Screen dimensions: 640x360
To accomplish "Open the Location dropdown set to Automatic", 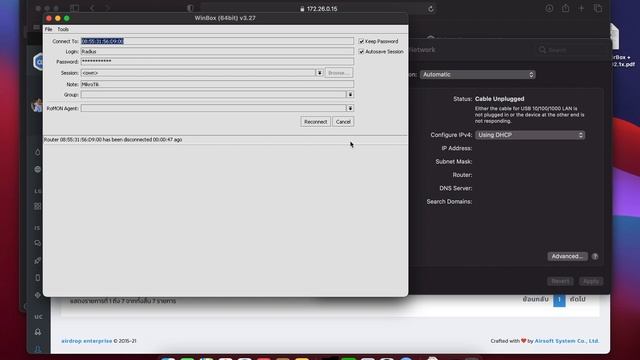I will [x=478, y=75].
